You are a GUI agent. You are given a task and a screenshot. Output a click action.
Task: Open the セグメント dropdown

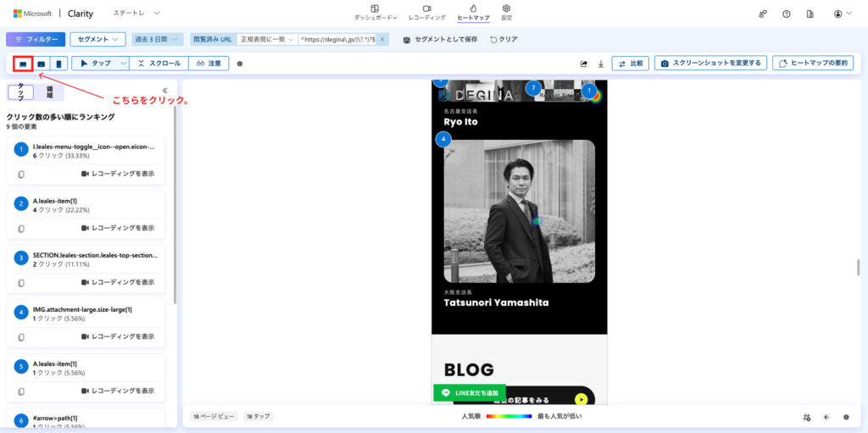(97, 39)
